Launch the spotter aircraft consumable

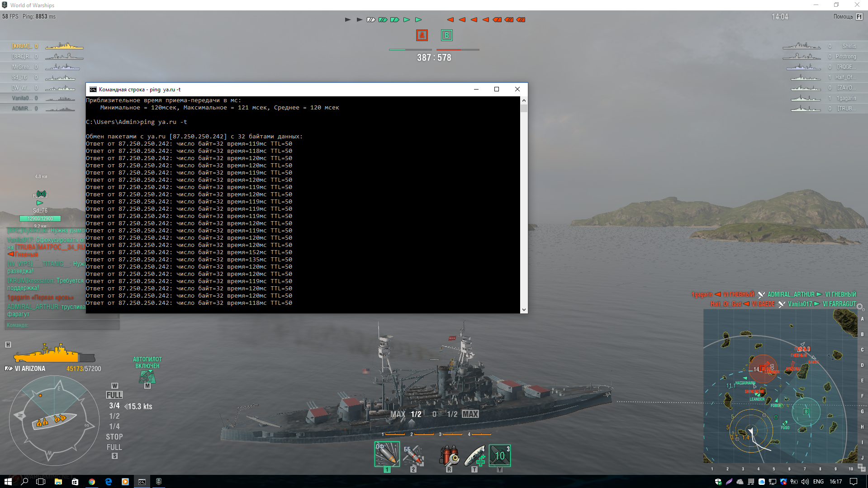(x=500, y=455)
